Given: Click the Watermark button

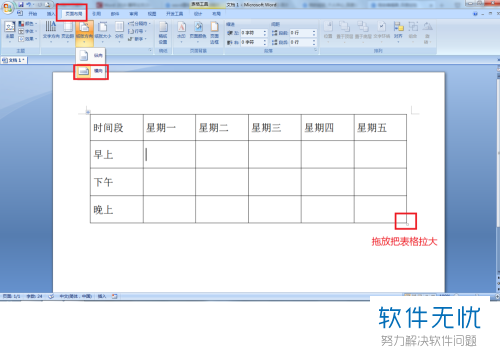Looking at the screenshot, I should pos(181,32).
